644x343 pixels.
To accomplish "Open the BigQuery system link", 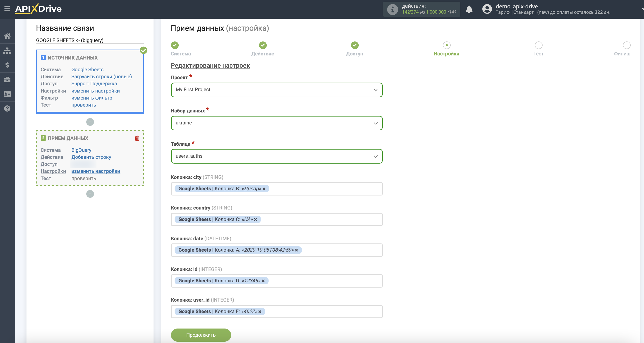I will 81,150.
